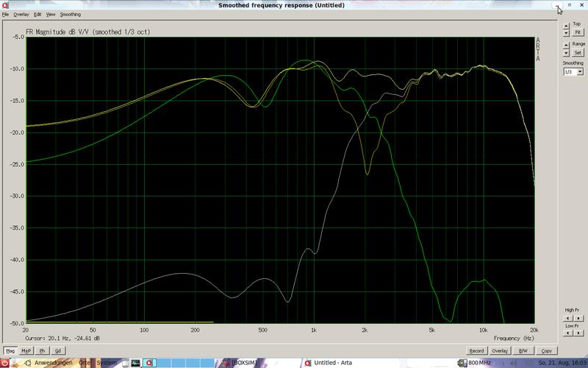Click the Overlay button at bottom right
Screen dimensions: 588x368
[x=500, y=351]
